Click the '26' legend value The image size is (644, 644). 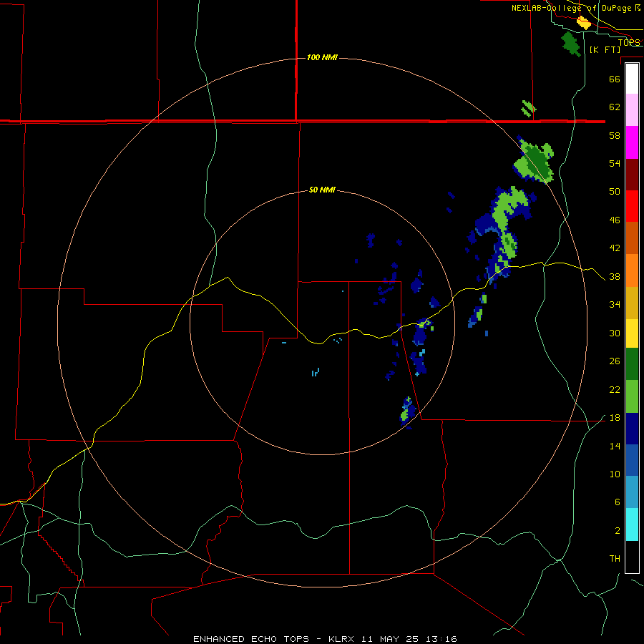(615, 361)
